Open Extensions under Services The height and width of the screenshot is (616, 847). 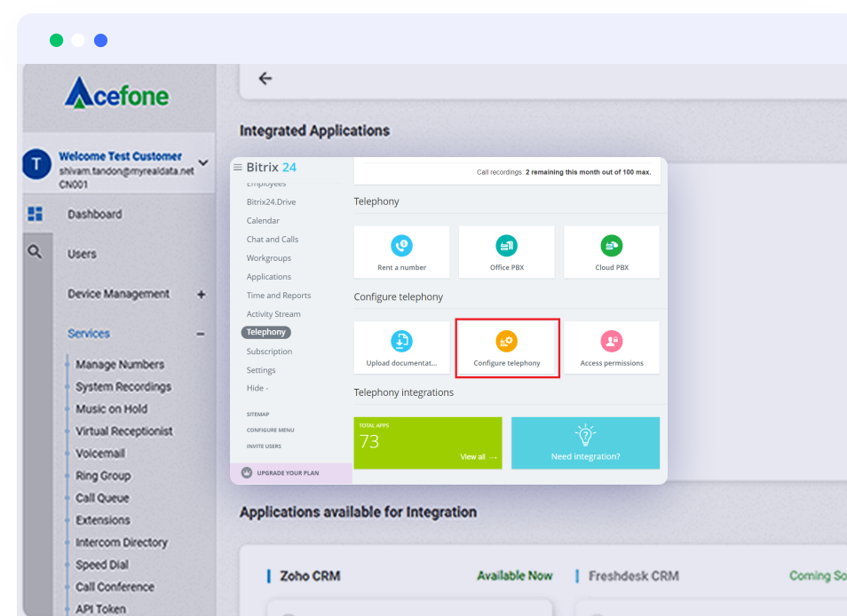(103, 520)
